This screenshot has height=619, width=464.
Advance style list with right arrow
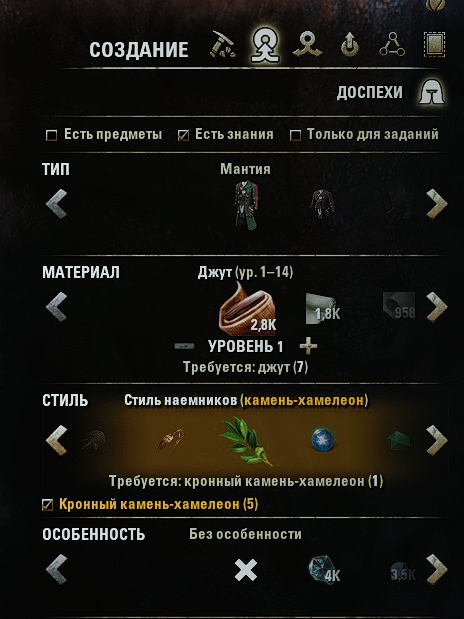tap(437, 440)
